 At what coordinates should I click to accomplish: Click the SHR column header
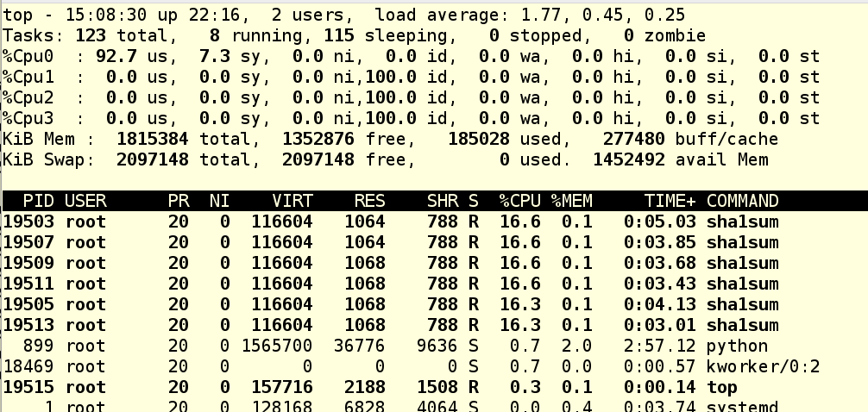[x=443, y=200]
